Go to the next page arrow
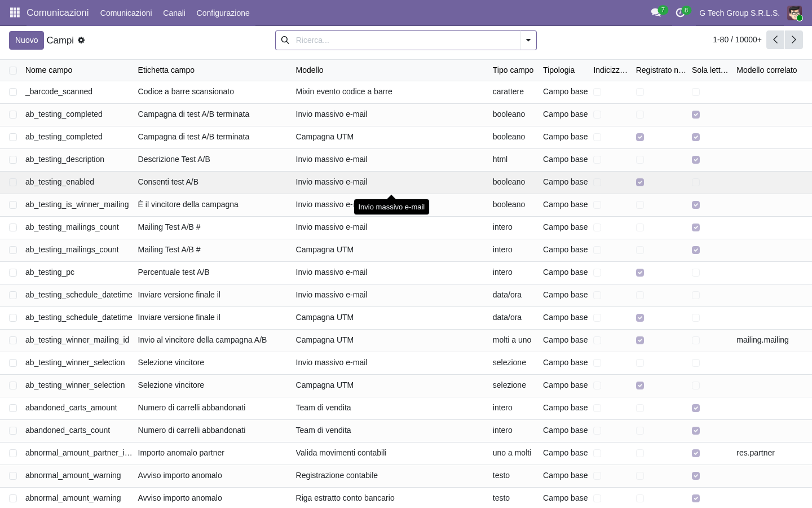 [793, 40]
